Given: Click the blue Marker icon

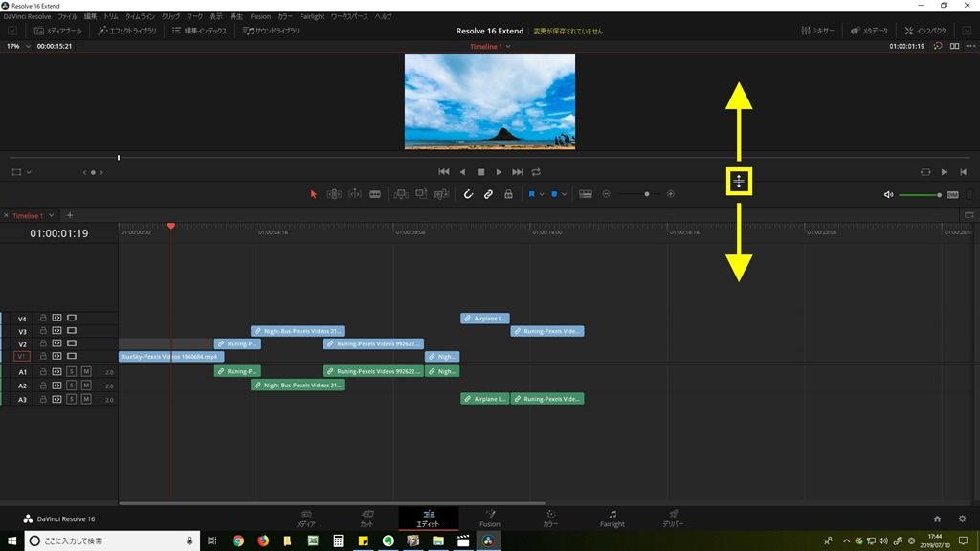Looking at the screenshot, I should (554, 194).
